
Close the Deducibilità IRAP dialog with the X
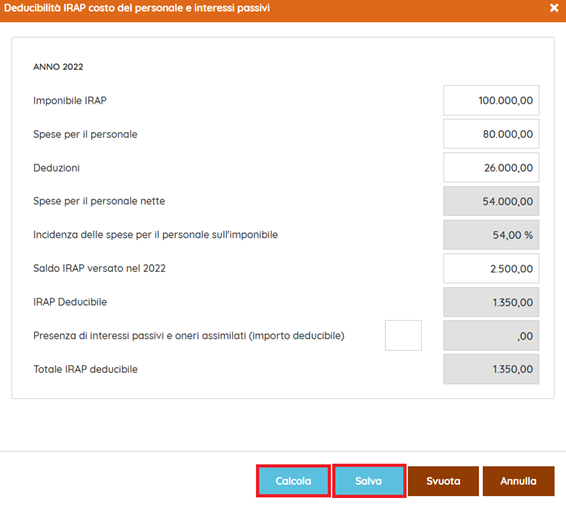(554, 8)
